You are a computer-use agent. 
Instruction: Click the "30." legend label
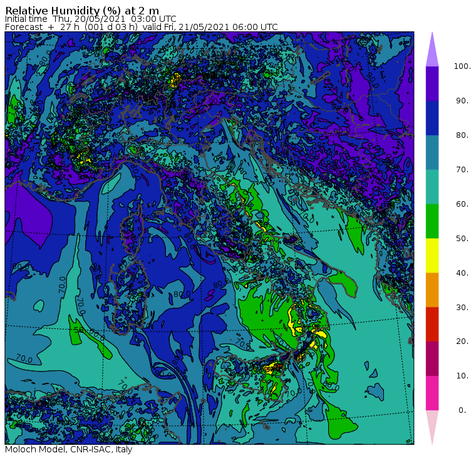(x=462, y=308)
